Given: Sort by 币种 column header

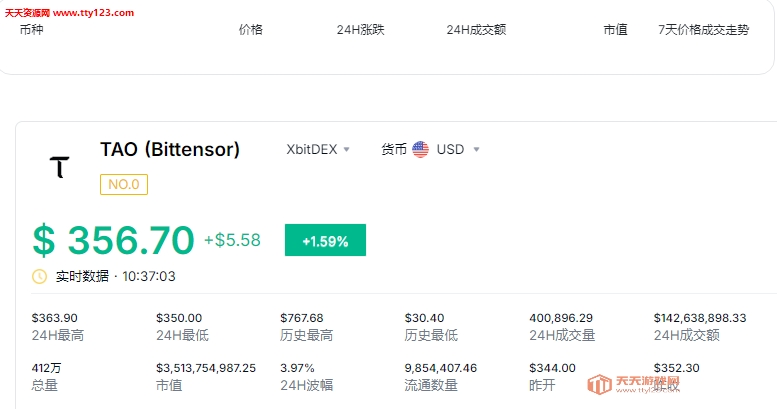Looking at the screenshot, I should point(32,30).
